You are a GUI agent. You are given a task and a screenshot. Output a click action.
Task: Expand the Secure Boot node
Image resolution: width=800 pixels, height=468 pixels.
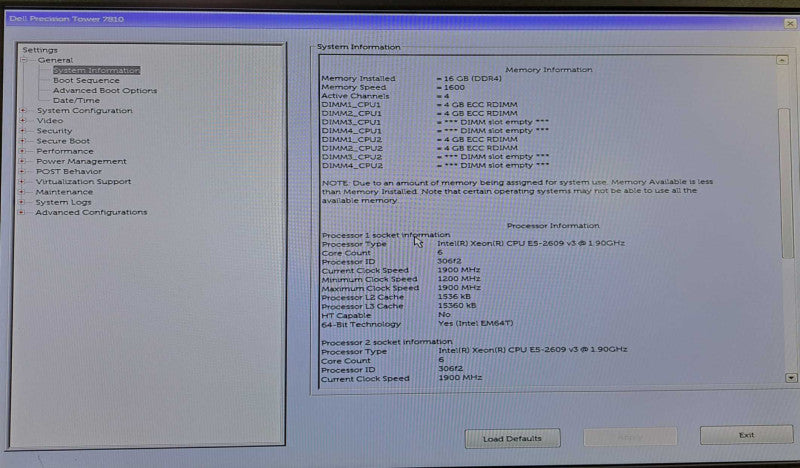(22, 141)
